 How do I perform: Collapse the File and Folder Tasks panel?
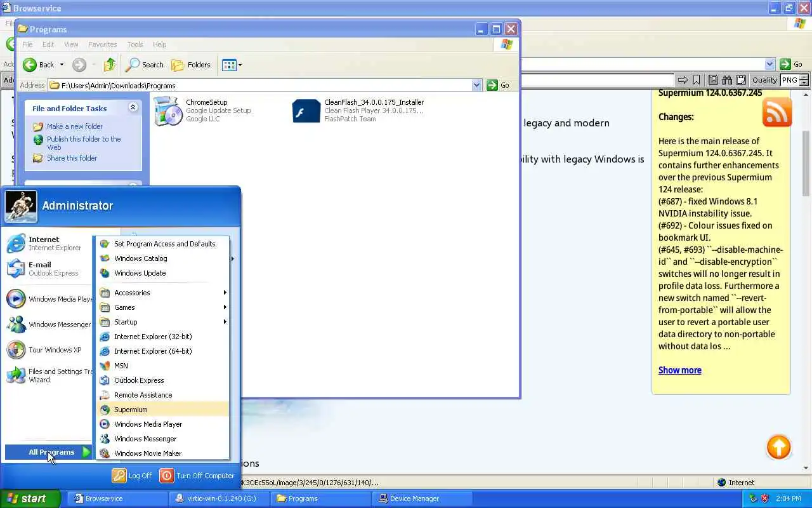coord(133,107)
